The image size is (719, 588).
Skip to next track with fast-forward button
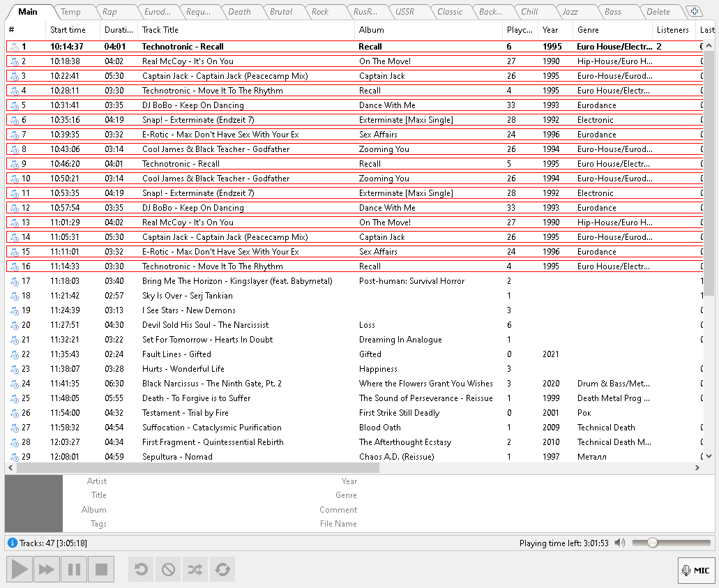coord(46,569)
